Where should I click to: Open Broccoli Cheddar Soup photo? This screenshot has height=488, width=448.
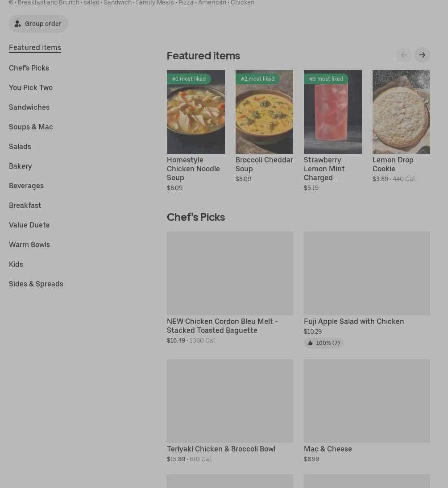pos(264,112)
